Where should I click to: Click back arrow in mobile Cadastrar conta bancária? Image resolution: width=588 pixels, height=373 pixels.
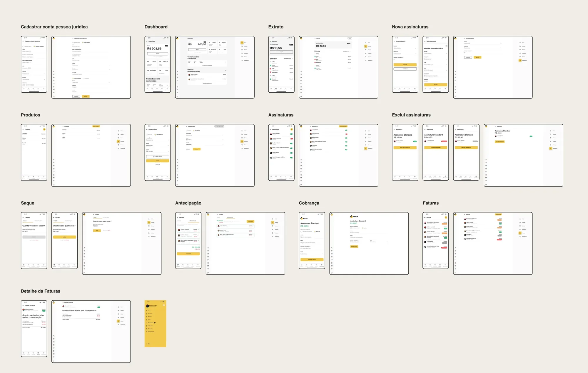23,41
